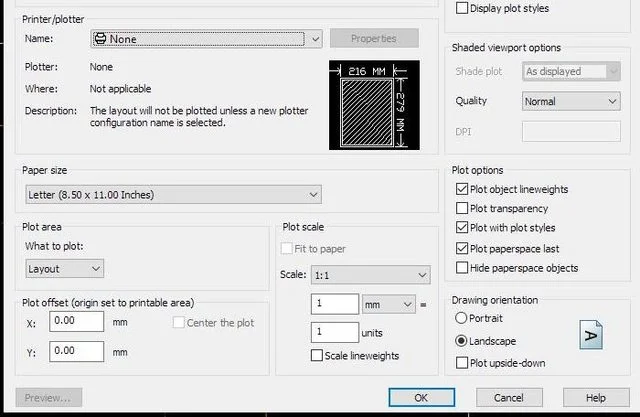640x417 pixels.
Task: Toggle Plot with plot styles checkbox
Action: click(462, 227)
